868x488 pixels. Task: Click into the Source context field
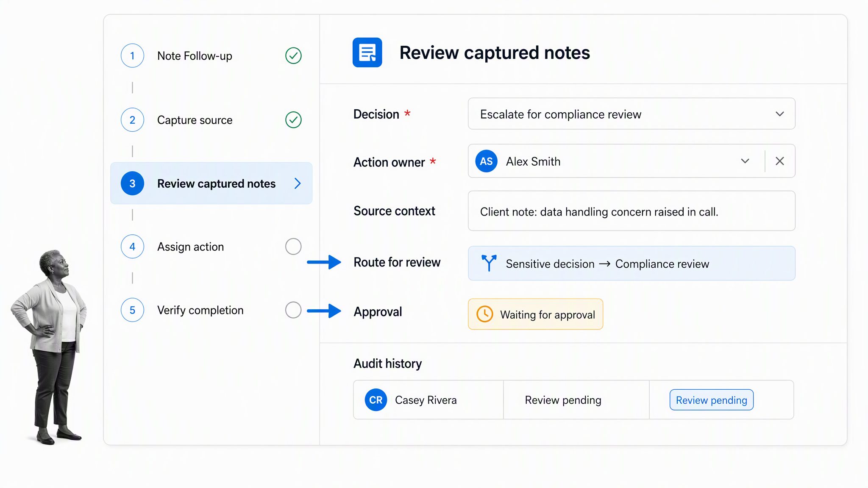tap(632, 211)
